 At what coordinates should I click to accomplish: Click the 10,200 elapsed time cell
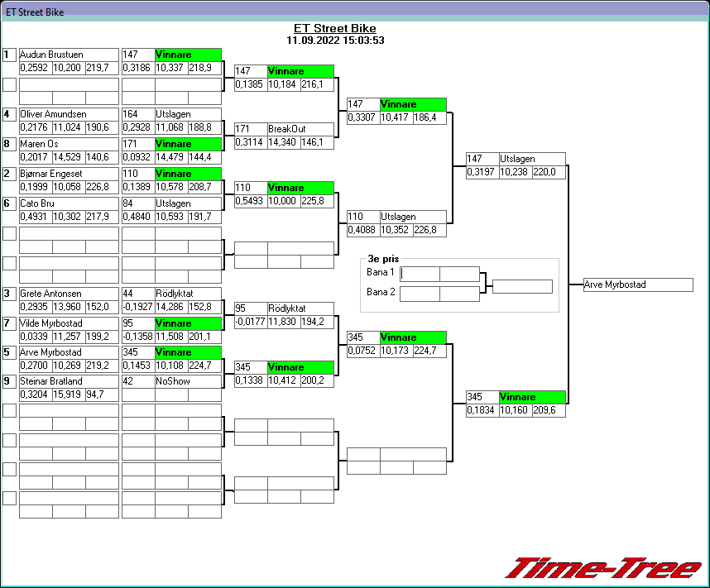click(x=69, y=68)
